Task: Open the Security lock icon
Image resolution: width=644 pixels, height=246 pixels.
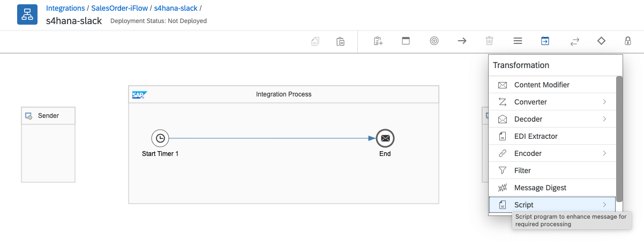Action: coord(627,41)
